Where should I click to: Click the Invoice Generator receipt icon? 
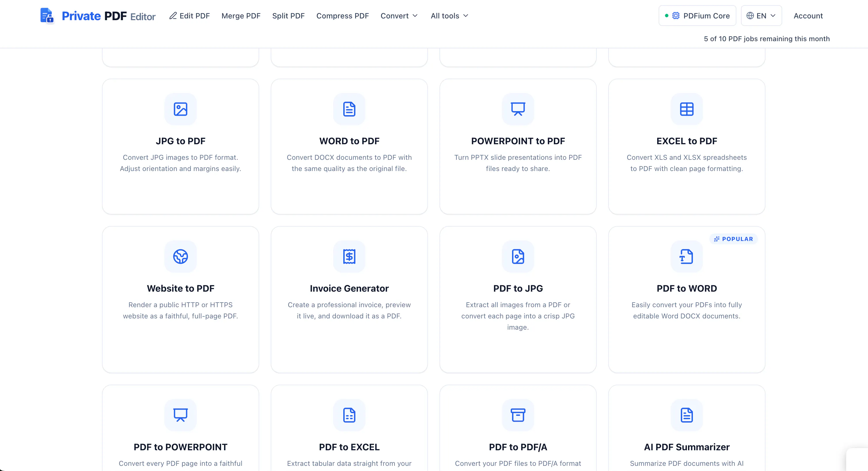(x=349, y=257)
